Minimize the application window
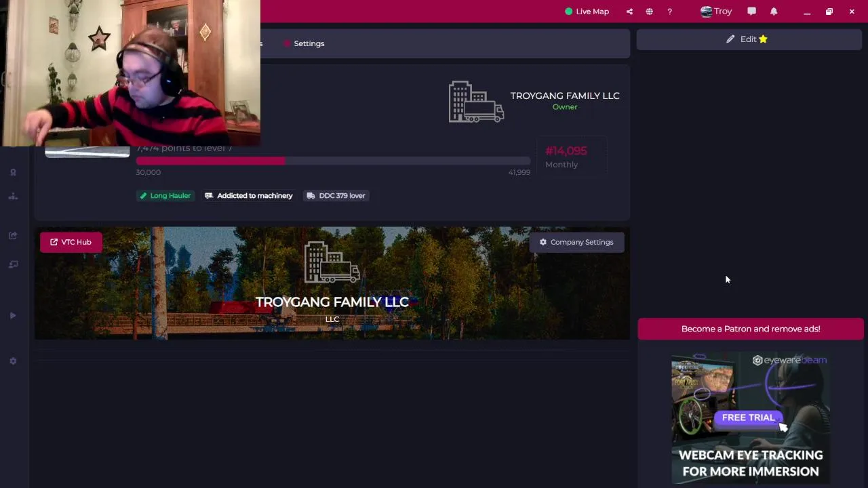The height and width of the screenshot is (488, 868). tap(807, 12)
